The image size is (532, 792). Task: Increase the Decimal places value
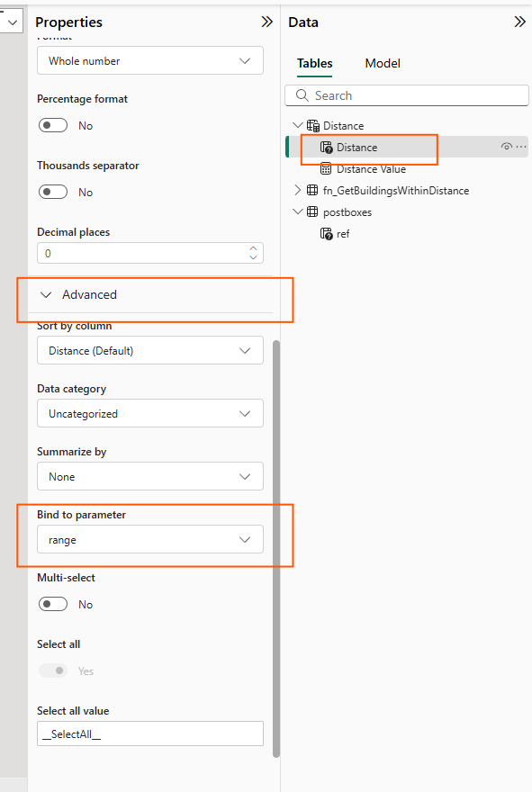coord(253,248)
